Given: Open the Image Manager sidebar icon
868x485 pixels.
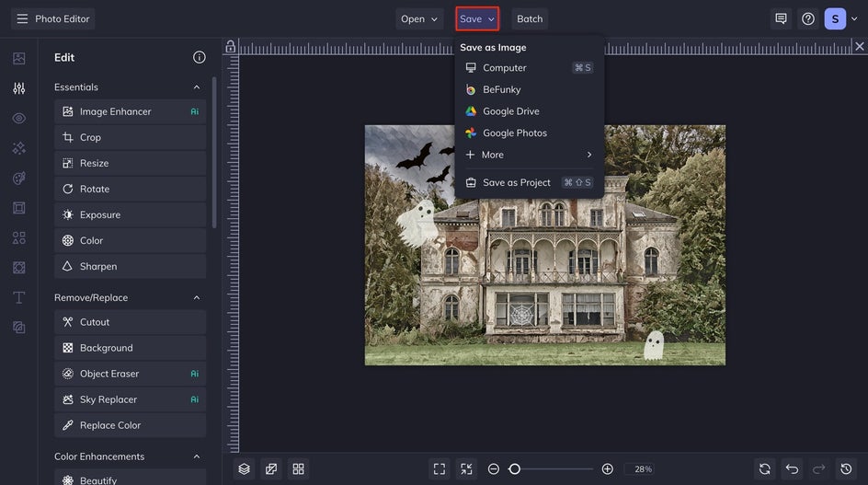Looking at the screenshot, I should 18,58.
